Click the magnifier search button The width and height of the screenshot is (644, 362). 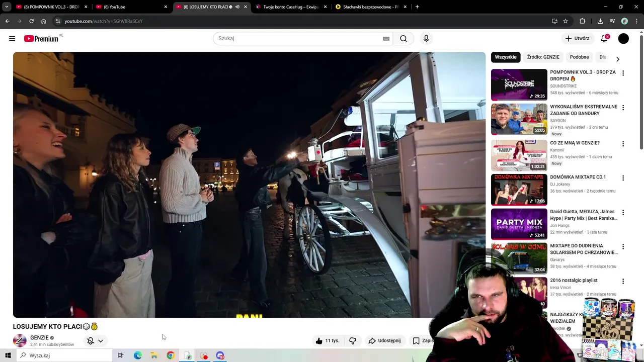[404, 39]
